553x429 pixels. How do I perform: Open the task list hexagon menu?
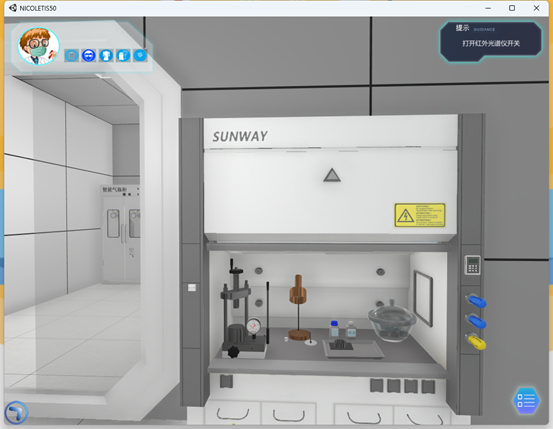526,401
